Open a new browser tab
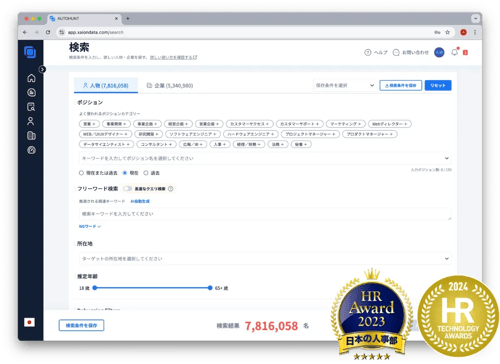This screenshot has height=364, width=500. [x=128, y=19]
